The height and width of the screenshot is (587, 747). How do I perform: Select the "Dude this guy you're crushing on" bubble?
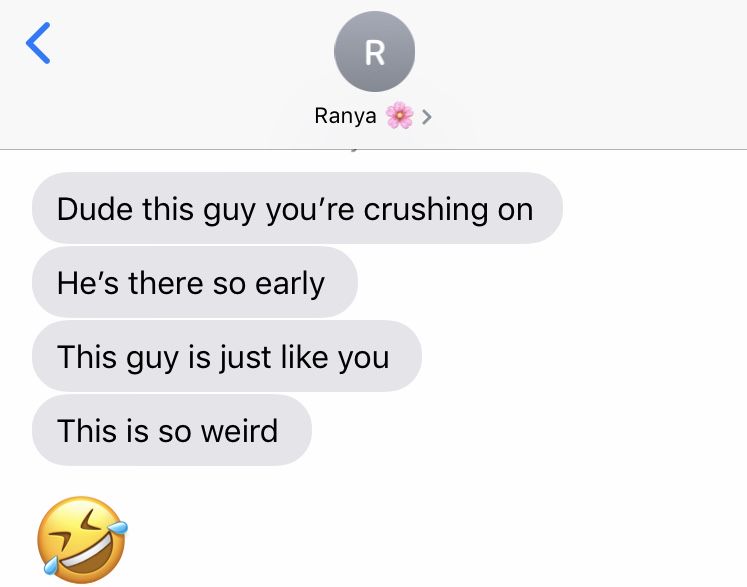(297, 208)
